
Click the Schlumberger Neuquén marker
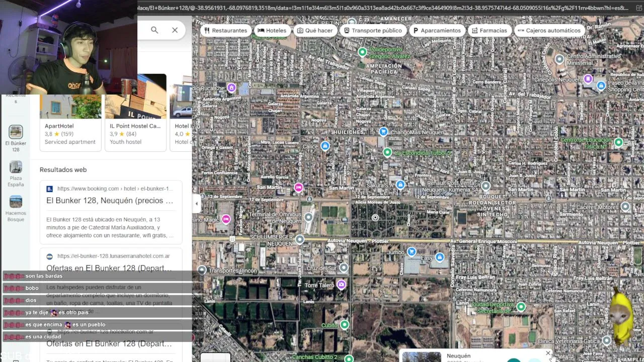[300, 239]
